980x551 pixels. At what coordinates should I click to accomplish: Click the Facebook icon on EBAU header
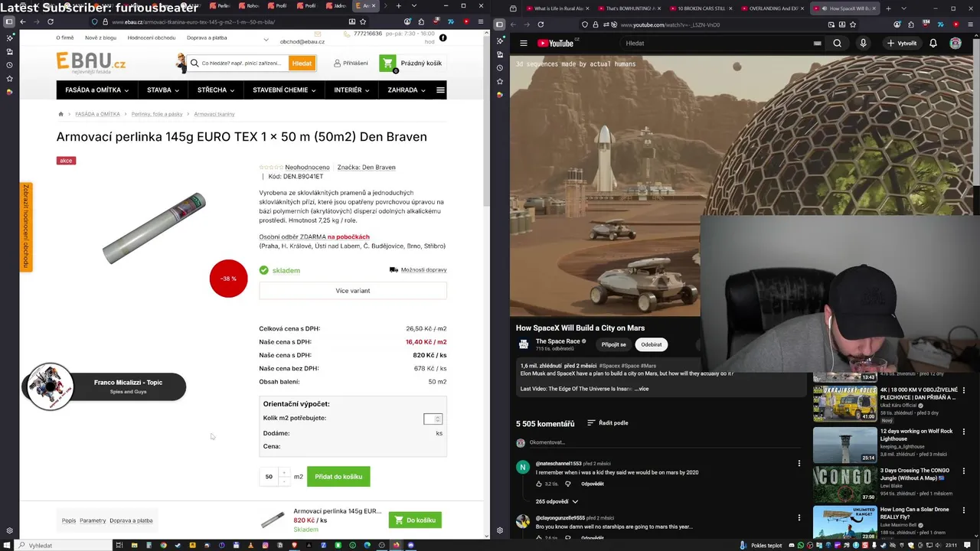(x=443, y=37)
